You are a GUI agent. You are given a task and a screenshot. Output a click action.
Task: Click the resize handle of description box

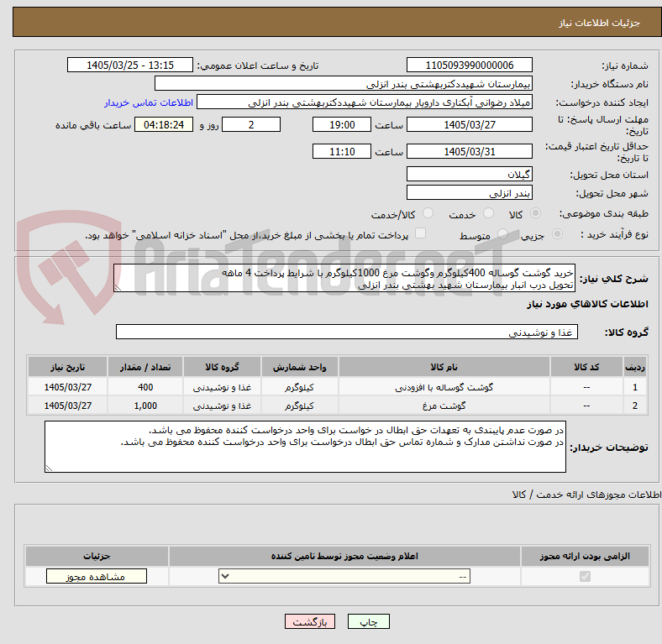(x=118, y=287)
